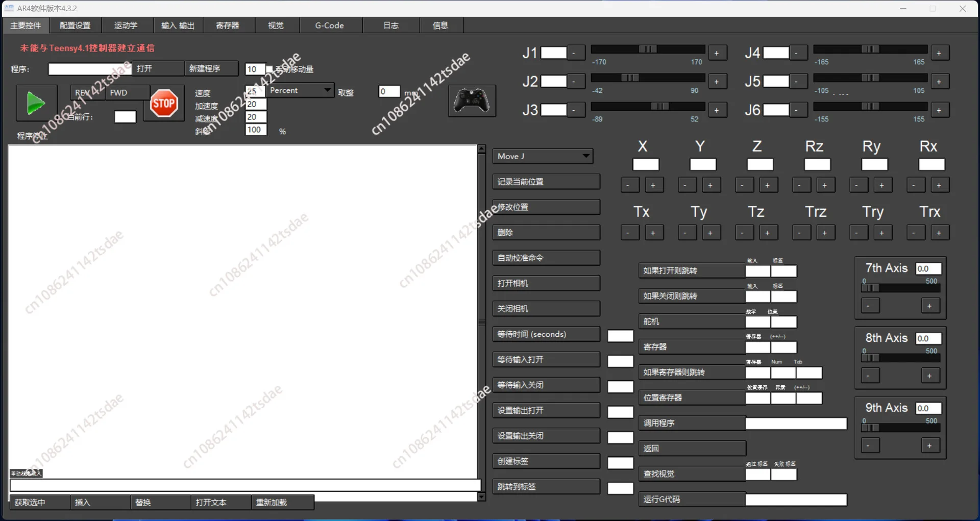
Task: Jog Trz minus button
Action: (801, 233)
